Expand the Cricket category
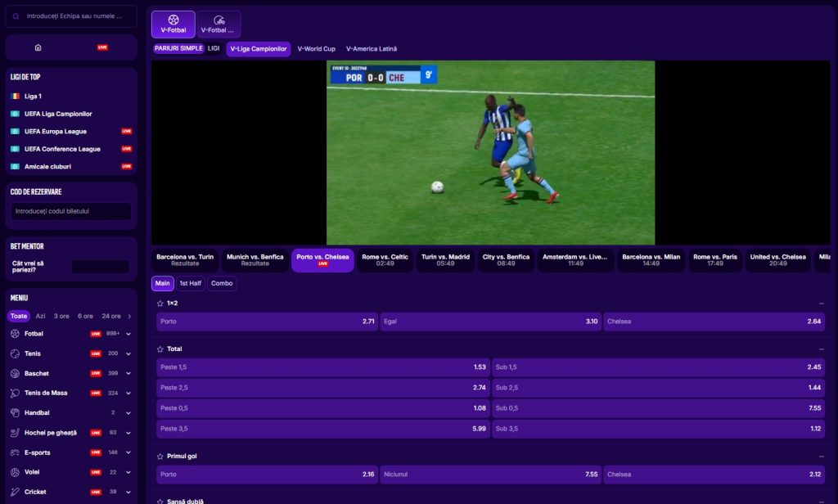 point(128,492)
